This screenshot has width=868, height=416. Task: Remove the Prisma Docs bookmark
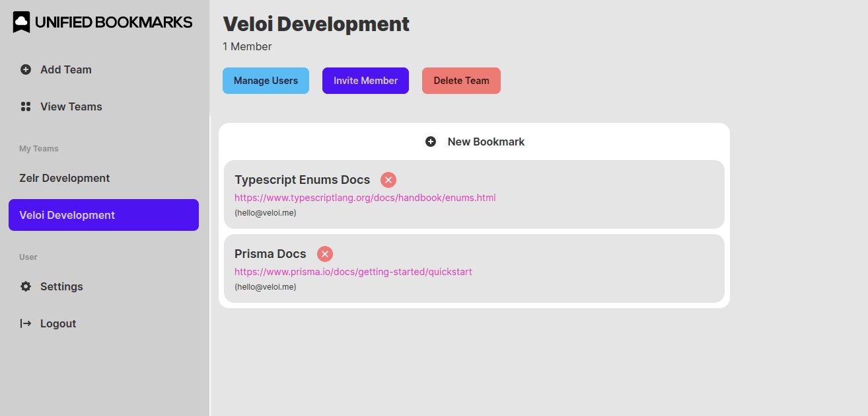coord(325,254)
